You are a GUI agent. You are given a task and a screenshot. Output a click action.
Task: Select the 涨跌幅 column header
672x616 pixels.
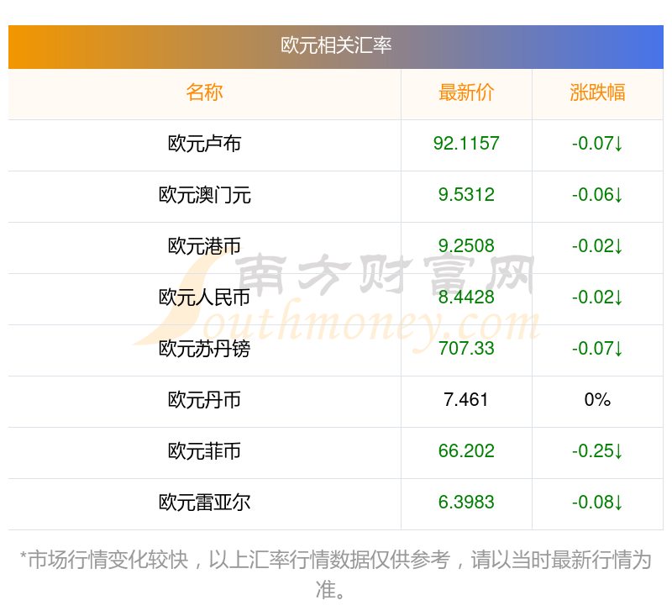[x=597, y=92]
